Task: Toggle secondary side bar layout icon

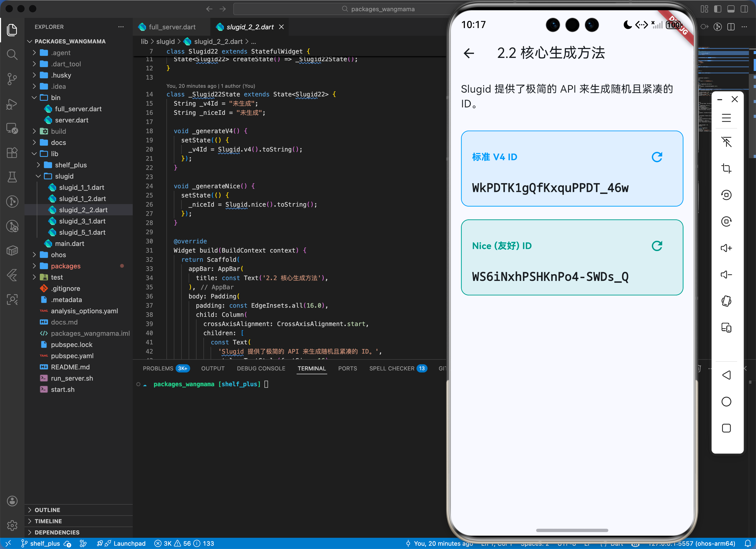Action: 744,9
